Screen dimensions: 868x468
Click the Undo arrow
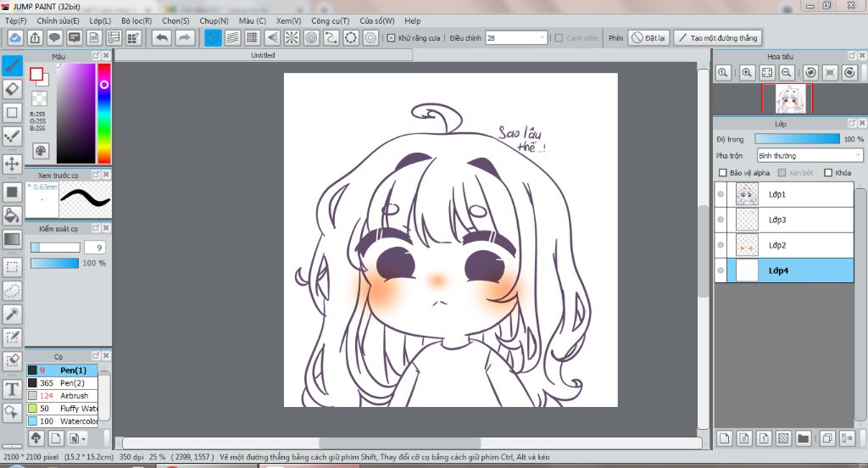pyautogui.click(x=162, y=37)
